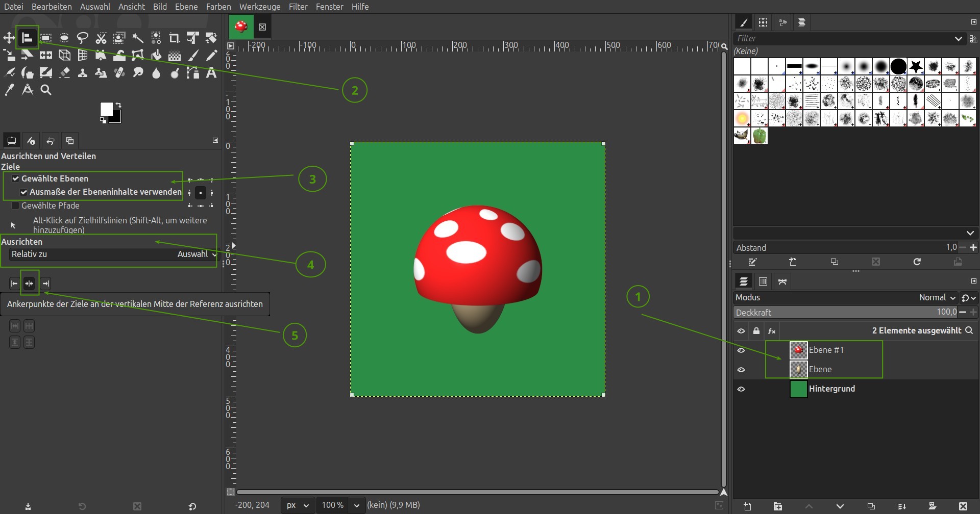Toggle the layer effects fx header button
Viewport: 980px width, 514px height.
click(x=772, y=331)
